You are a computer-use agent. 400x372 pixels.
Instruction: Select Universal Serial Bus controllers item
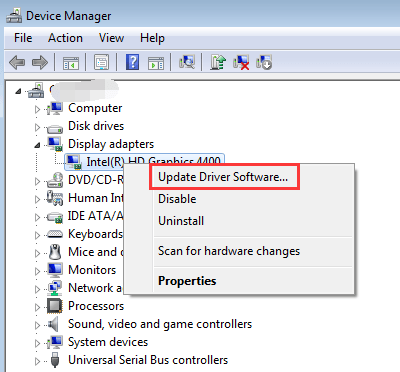pos(148,360)
